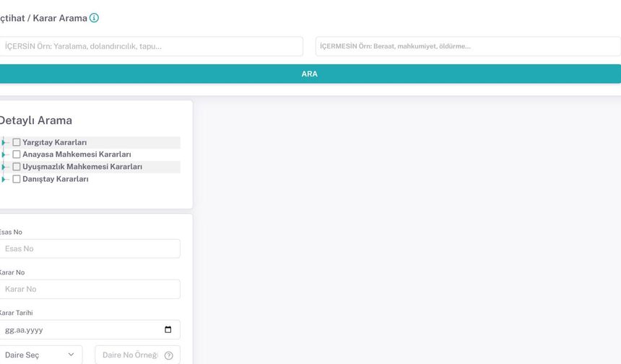Image resolution: width=621 pixels, height=364 pixels.
Task: Click the Daire No input field
Action: pyautogui.click(x=130, y=355)
